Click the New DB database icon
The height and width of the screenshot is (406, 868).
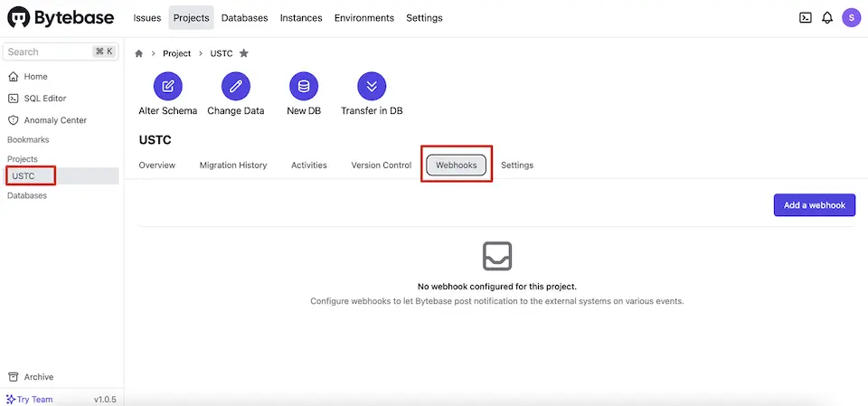pyautogui.click(x=304, y=86)
